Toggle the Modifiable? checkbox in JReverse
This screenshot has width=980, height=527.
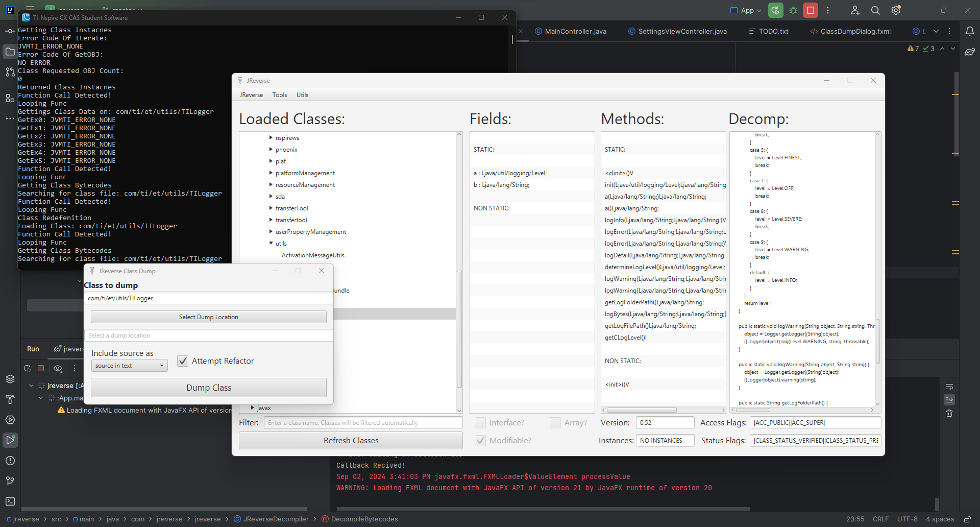[x=480, y=441]
